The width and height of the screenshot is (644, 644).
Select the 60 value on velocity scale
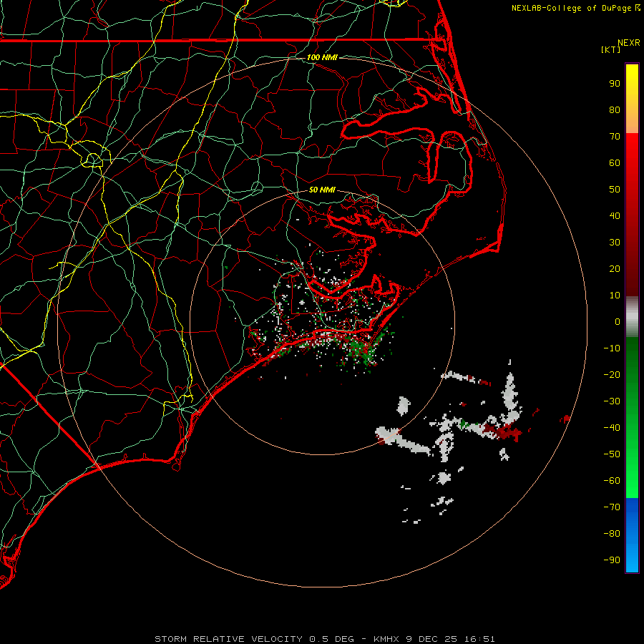pos(615,162)
